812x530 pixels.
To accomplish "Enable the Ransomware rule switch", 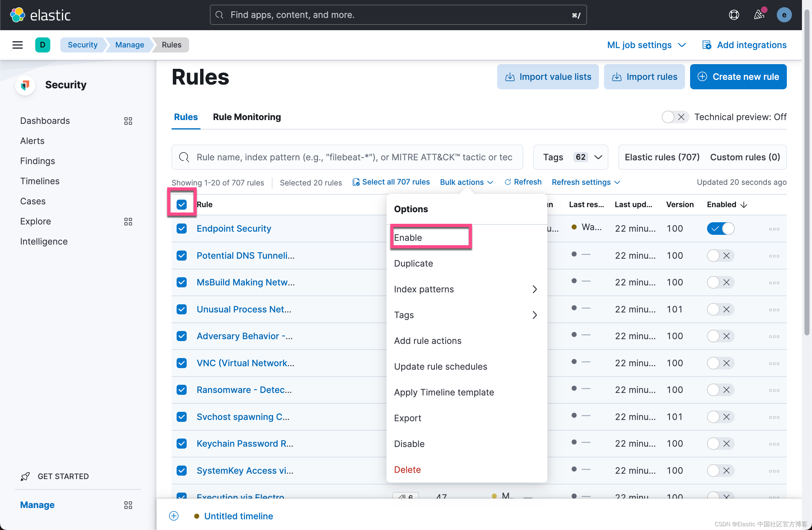I will click(x=720, y=390).
